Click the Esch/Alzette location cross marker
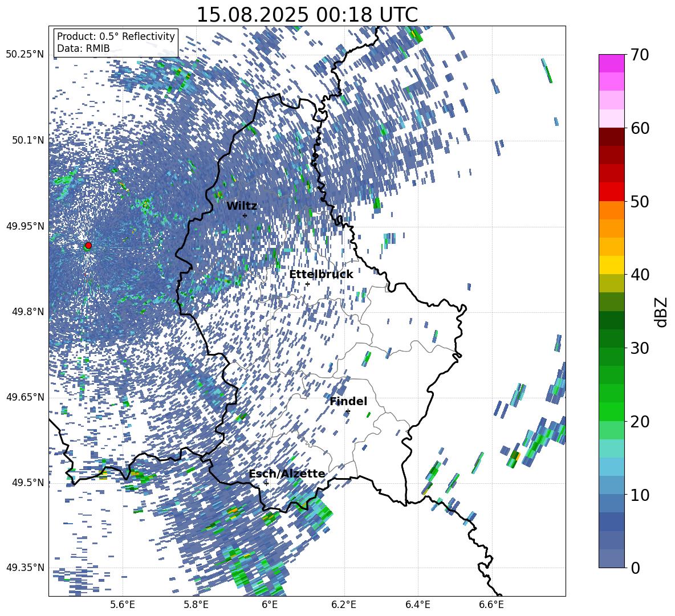 (x=266, y=483)
